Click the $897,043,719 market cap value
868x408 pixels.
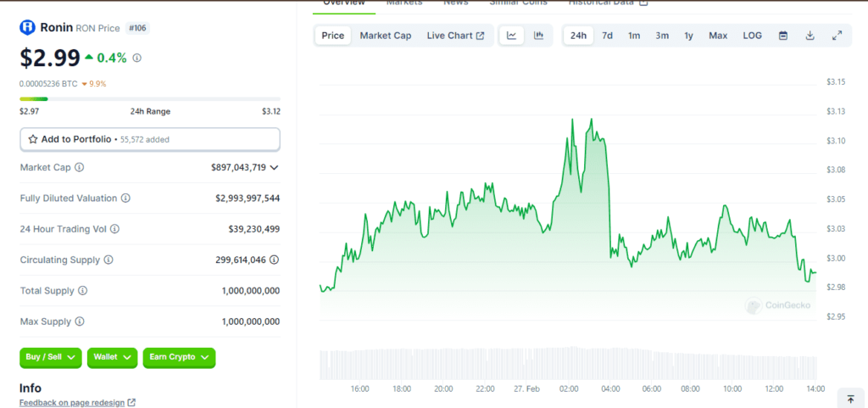pyautogui.click(x=238, y=167)
